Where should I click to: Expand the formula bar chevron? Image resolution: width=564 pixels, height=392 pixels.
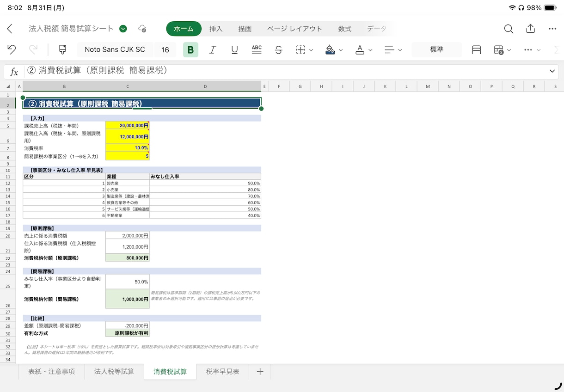pyautogui.click(x=552, y=71)
